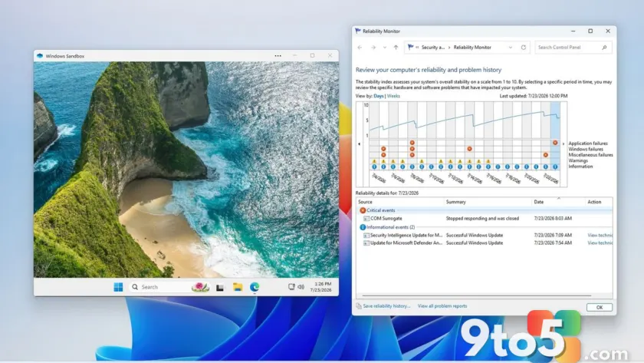Click the 'Security a...' breadcrumb
Image resolution: width=644 pixels, height=363 pixels.
(433, 48)
